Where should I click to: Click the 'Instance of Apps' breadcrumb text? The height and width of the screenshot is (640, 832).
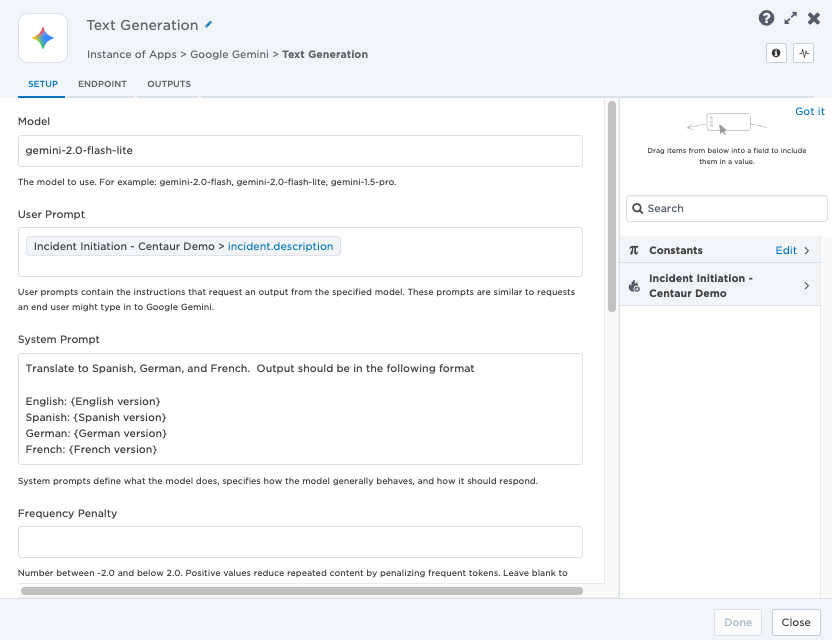[x=132, y=55]
